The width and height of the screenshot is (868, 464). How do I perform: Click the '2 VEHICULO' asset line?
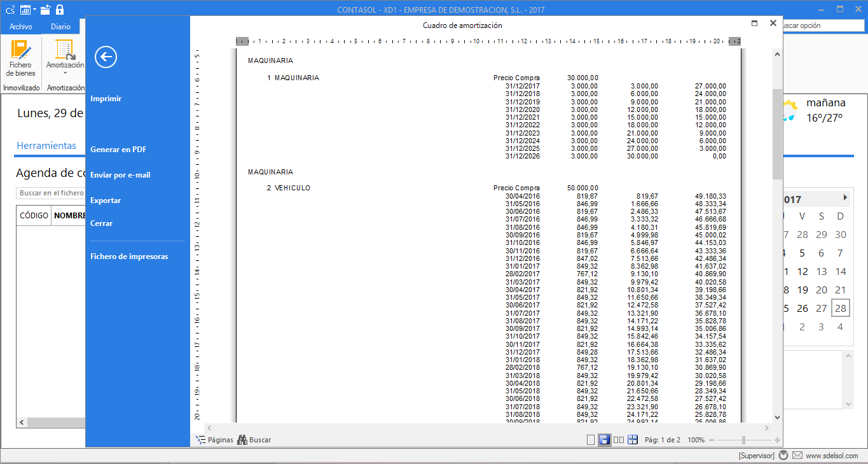pyautogui.click(x=289, y=188)
